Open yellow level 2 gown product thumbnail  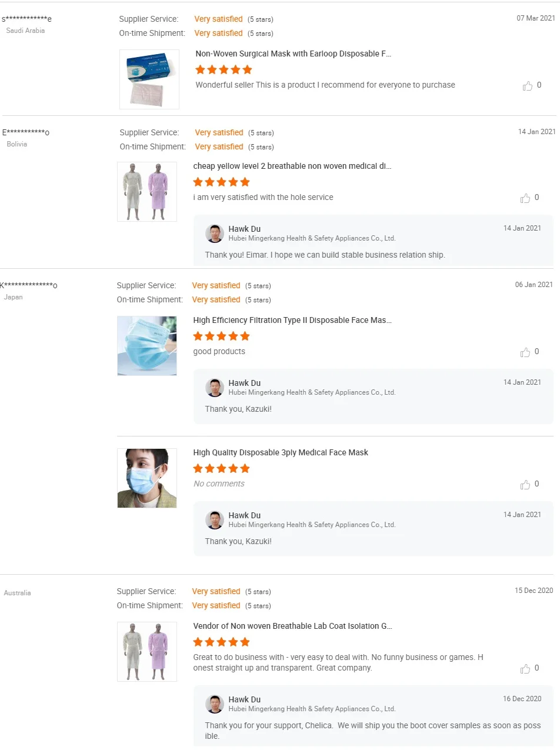pos(147,192)
